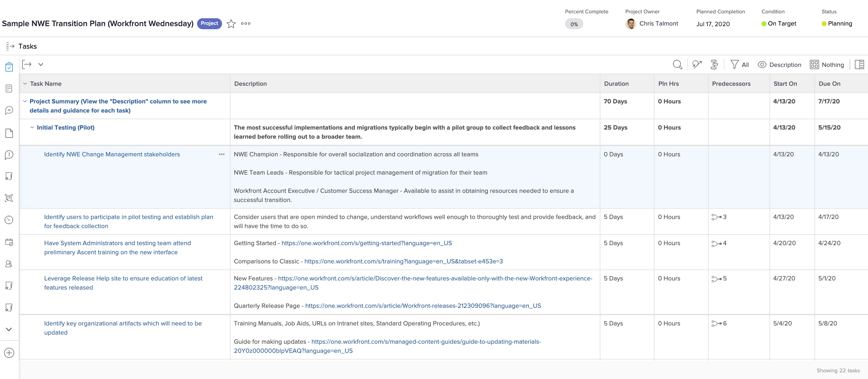This screenshot has width=868, height=379.
Task: Collapse the Initial Testing (Pilot) section
Action: pyautogui.click(x=32, y=127)
